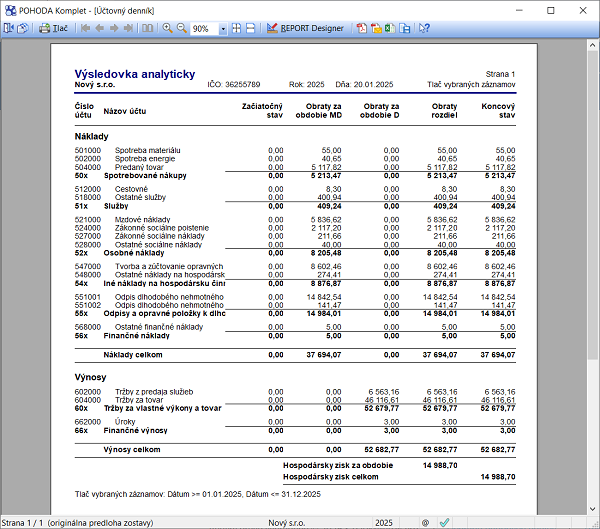The height and width of the screenshot is (529, 600).
Task: Click the fit whole page icon
Action: pyautogui.click(x=235, y=28)
